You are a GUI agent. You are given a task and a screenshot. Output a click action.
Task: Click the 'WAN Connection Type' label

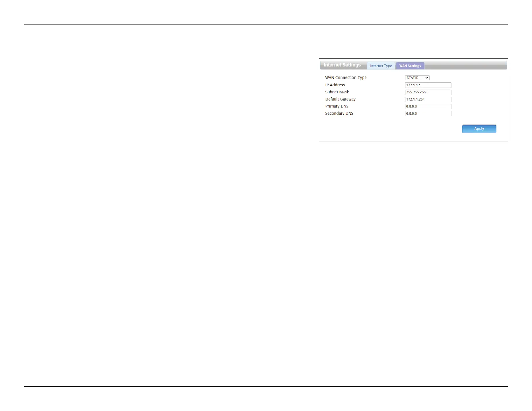[x=346, y=78]
